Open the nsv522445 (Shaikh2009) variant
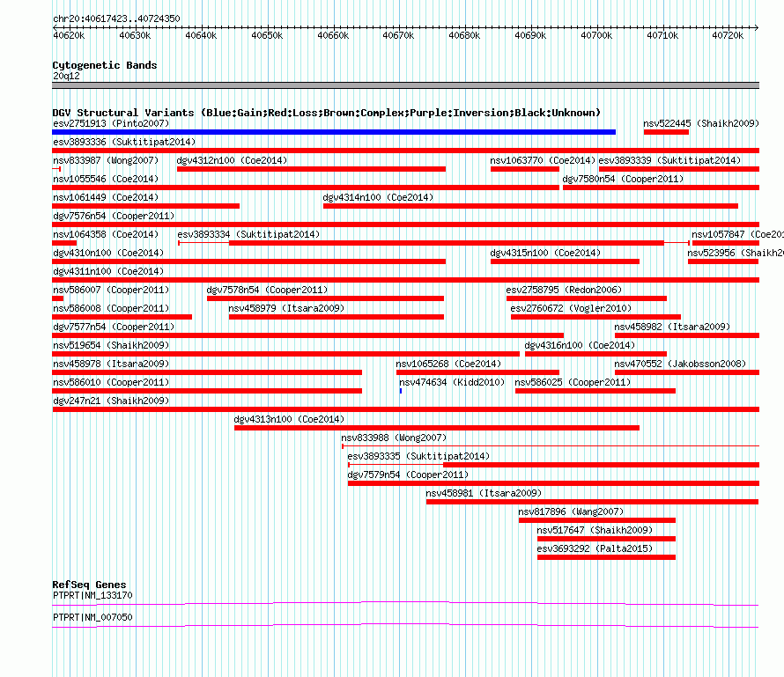784x677 pixels. tap(701, 123)
